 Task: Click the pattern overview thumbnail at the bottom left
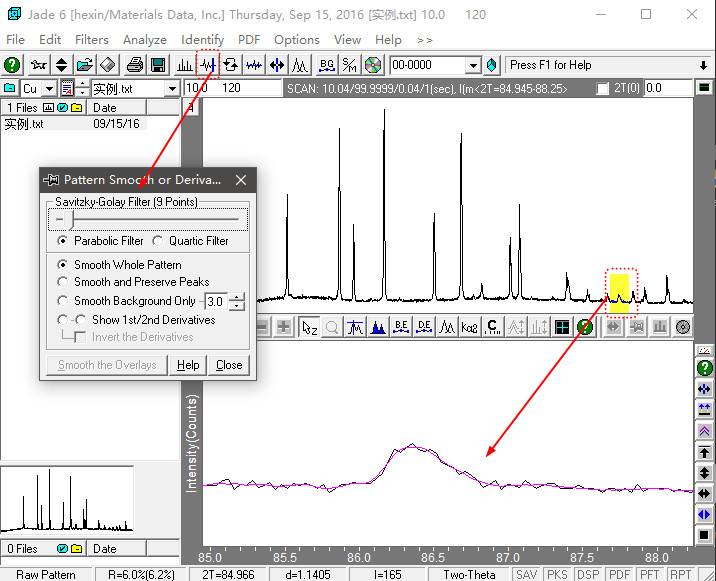[x=67, y=499]
